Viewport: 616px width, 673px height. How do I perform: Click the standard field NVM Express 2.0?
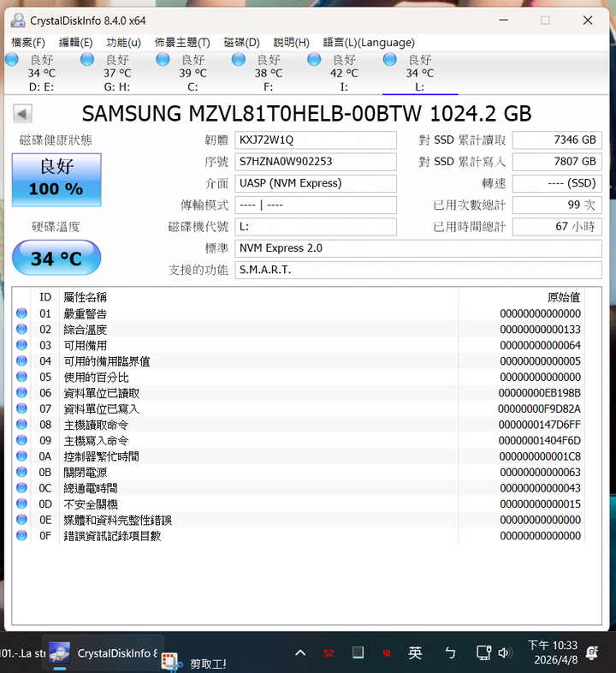[x=418, y=248]
